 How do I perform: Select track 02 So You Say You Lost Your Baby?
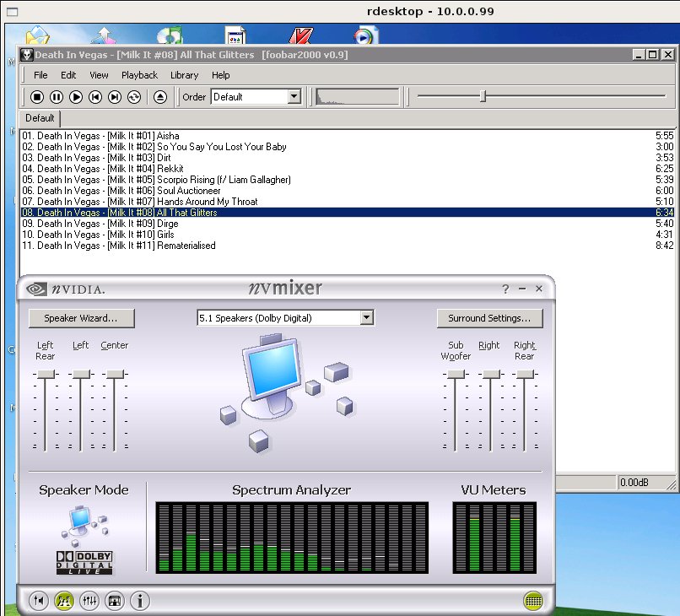point(348,147)
